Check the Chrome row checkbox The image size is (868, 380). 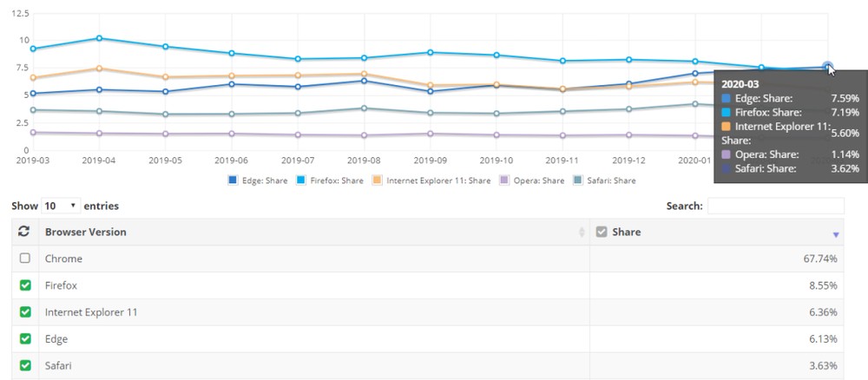(25, 259)
